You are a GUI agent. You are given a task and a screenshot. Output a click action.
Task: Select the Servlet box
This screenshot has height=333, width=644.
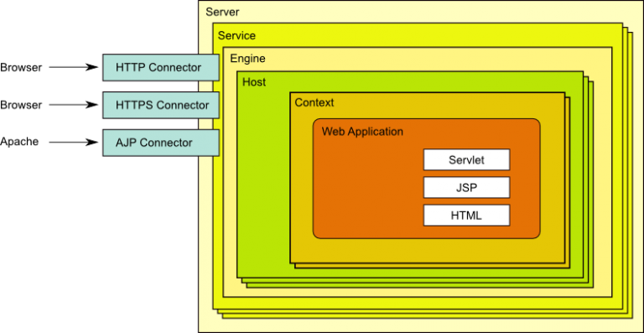(466, 159)
